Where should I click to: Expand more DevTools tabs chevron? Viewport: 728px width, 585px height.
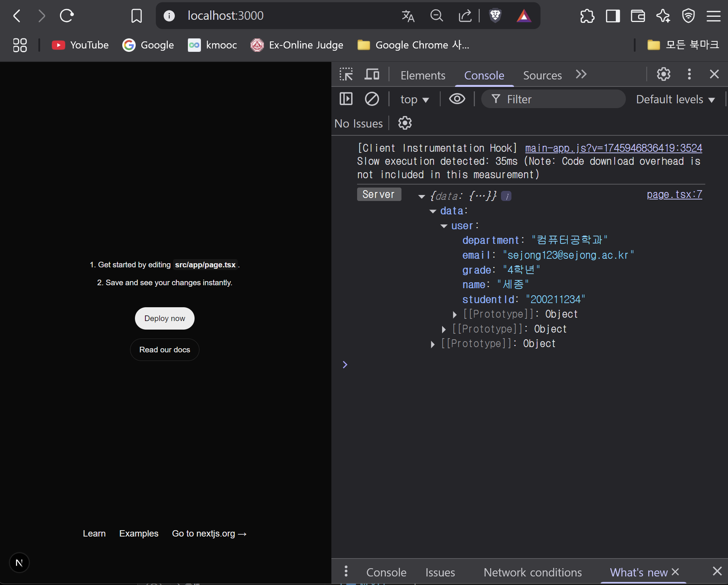(581, 75)
